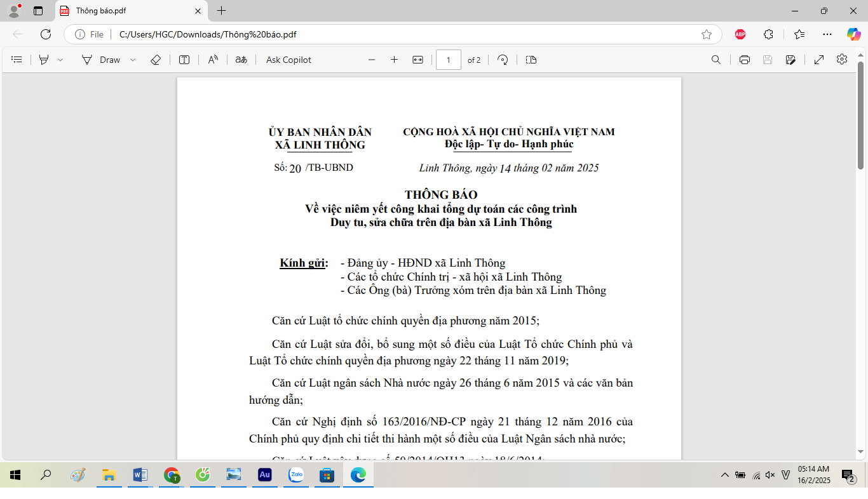
Task: Open a new browser tab
Action: click(221, 11)
